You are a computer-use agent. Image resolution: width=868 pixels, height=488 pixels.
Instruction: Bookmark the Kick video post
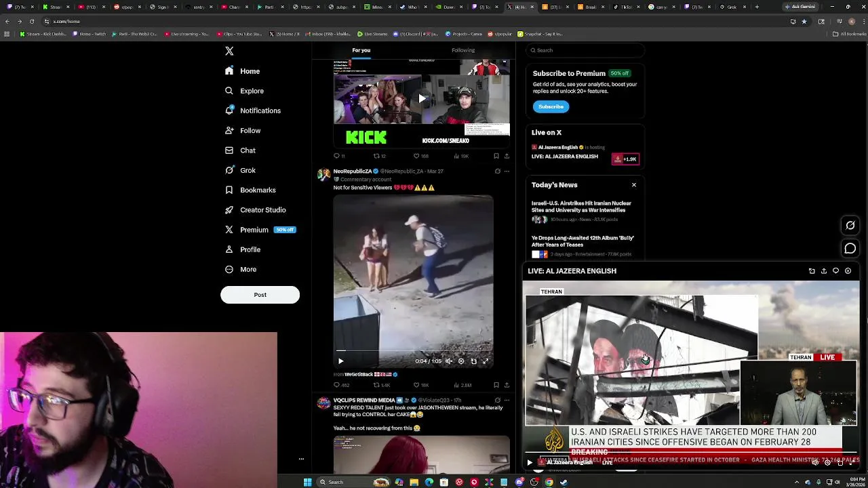click(x=496, y=156)
